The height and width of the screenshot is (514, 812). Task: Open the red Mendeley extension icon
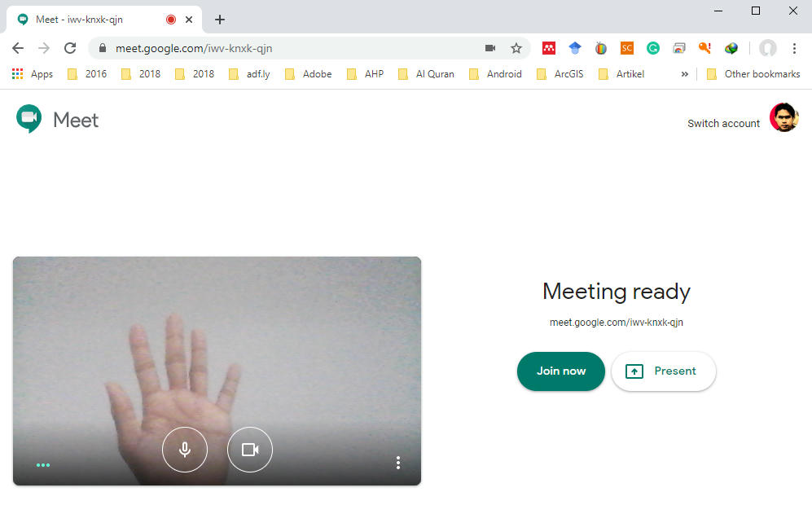tap(549, 48)
